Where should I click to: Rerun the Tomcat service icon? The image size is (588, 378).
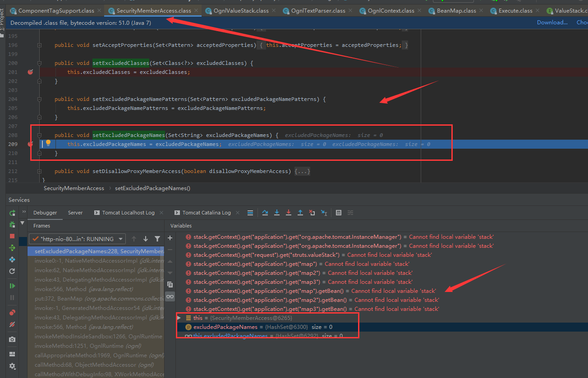(12, 213)
